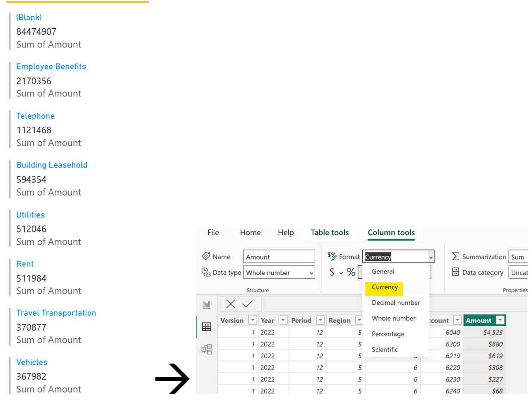The width and height of the screenshot is (532, 402).
Task: Apply percentage format using the % icon
Action: 351,272
